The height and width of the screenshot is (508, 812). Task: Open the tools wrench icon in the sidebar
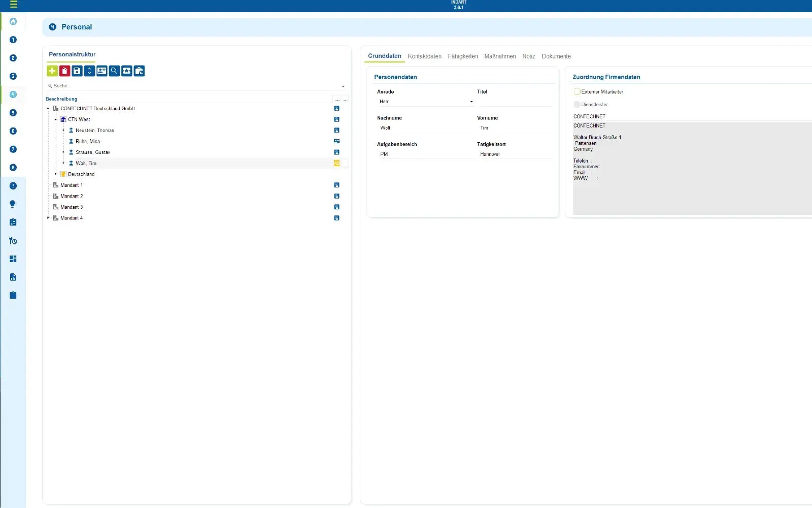point(13,240)
